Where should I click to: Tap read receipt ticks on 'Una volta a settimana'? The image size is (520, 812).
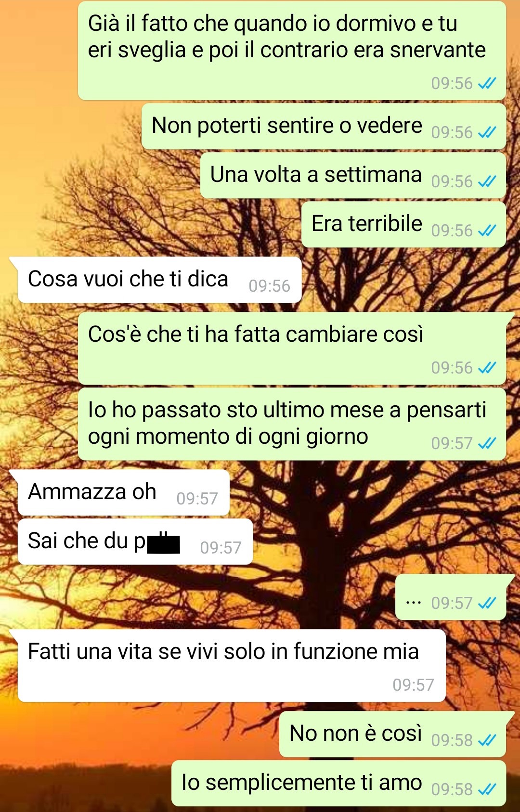pos(487,181)
